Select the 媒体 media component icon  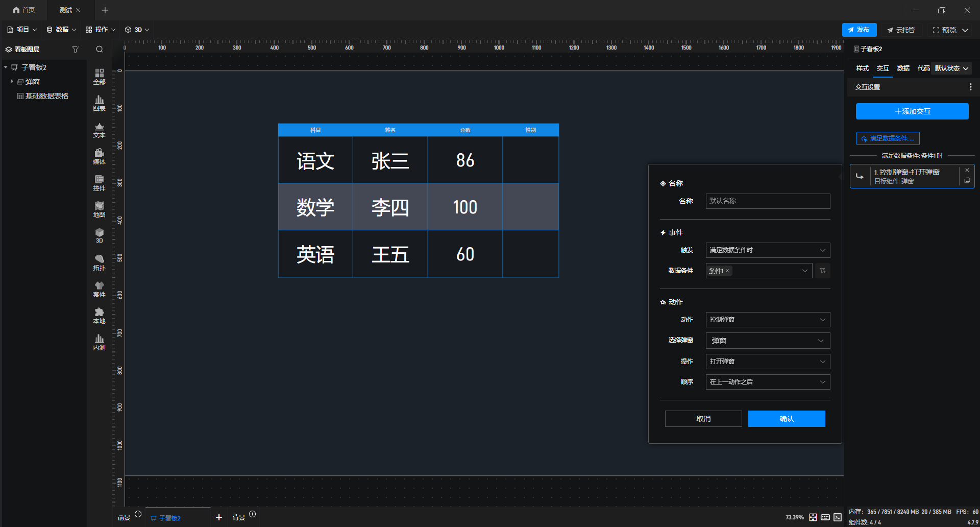[99, 156]
